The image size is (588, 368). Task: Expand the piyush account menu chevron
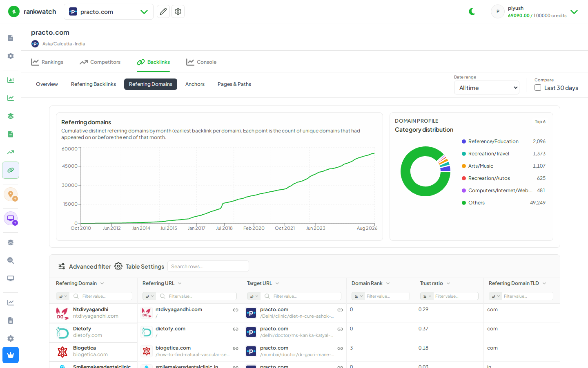[x=574, y=11]
